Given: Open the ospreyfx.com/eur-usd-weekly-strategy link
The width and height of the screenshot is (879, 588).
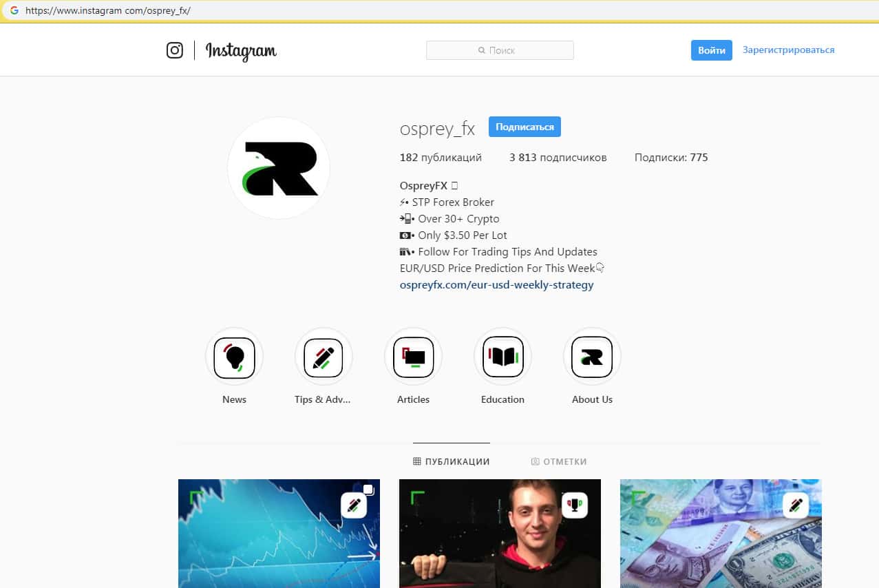Looking at the screenshot, I should [496, 284].
